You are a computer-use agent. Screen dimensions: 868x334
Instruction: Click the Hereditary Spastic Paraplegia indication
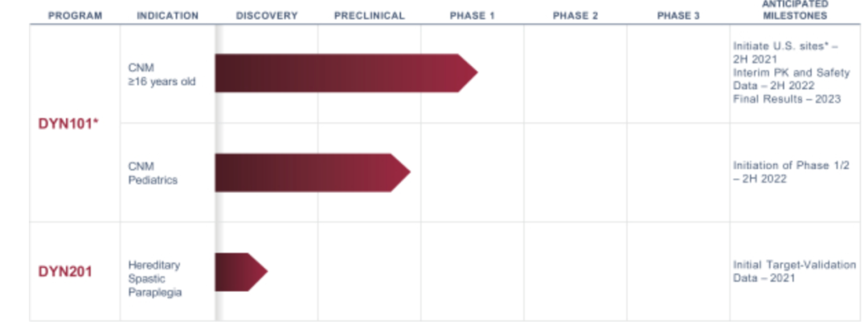[x=154, y=278]
